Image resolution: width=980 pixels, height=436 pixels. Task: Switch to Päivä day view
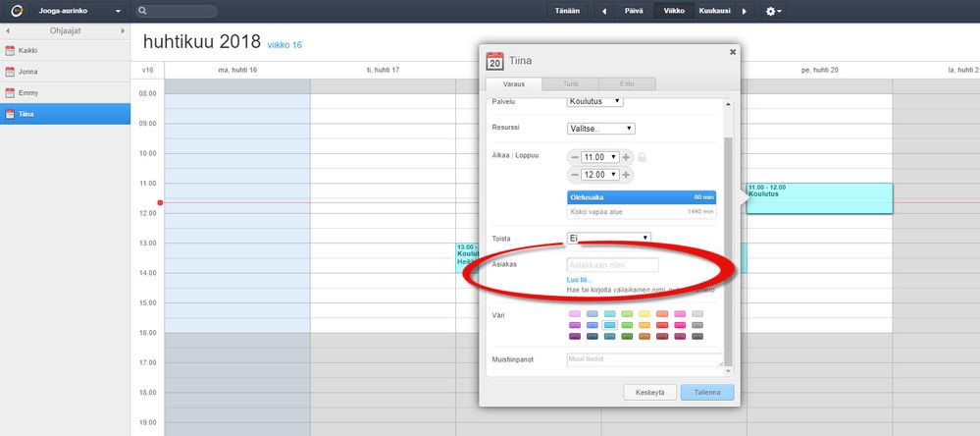pos(635,11)
